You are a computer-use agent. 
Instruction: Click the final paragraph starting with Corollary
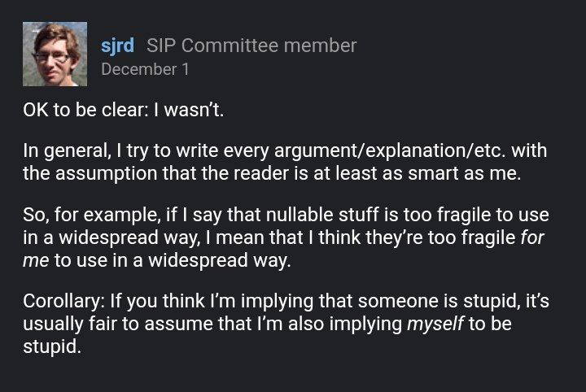284,324
